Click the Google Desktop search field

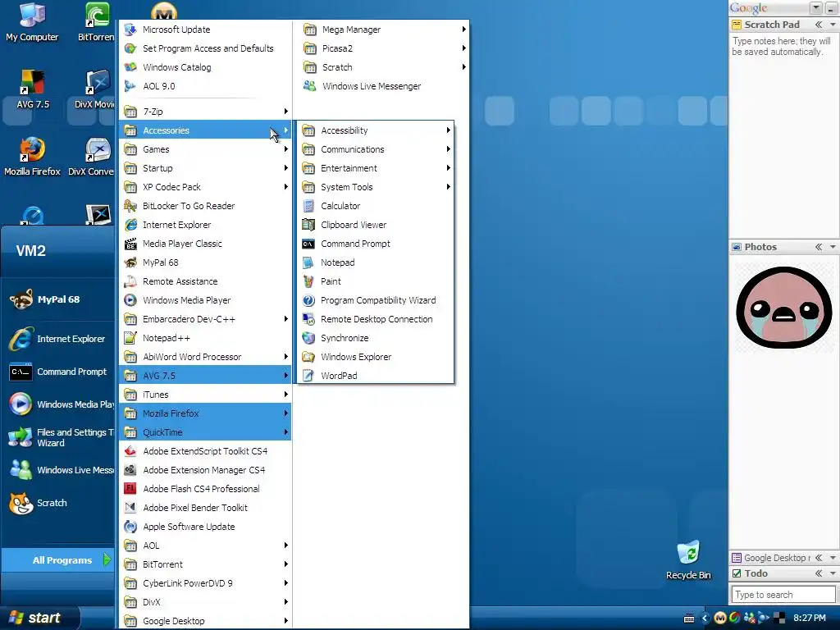click(x=783, y=595)
